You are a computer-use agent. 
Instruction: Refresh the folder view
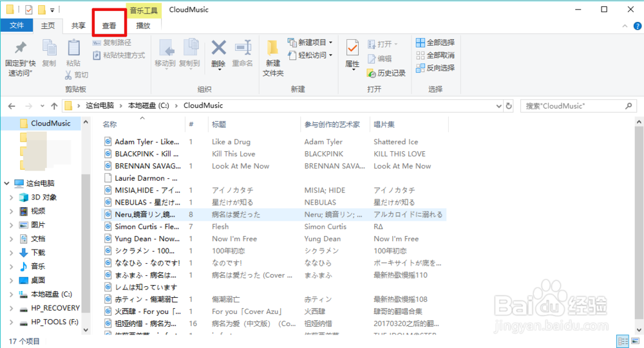[x=509, y=106]
